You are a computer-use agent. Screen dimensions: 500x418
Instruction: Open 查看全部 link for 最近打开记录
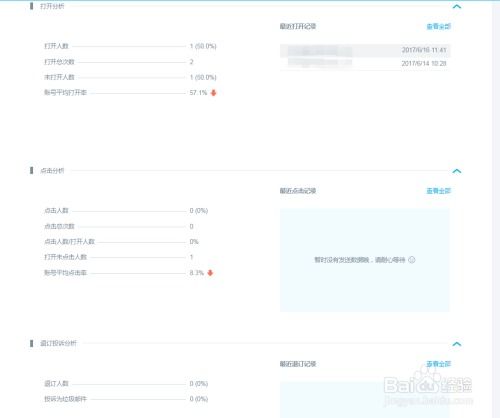439,26
